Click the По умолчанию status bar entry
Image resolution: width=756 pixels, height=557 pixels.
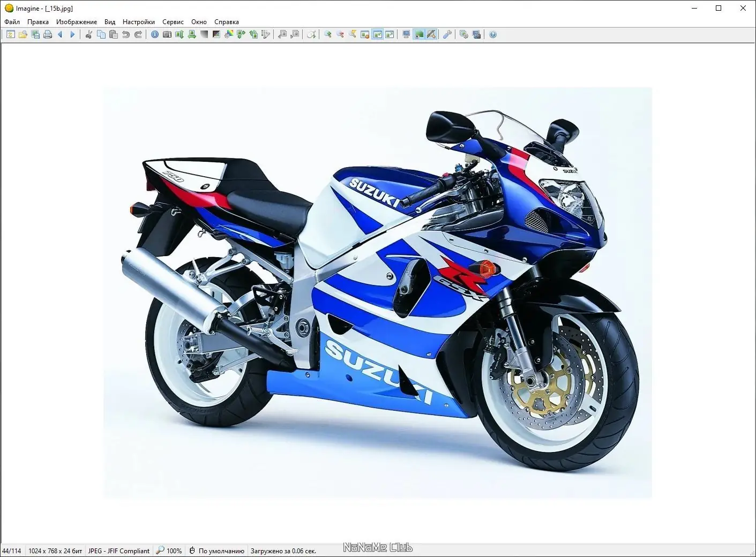(216, 551)
